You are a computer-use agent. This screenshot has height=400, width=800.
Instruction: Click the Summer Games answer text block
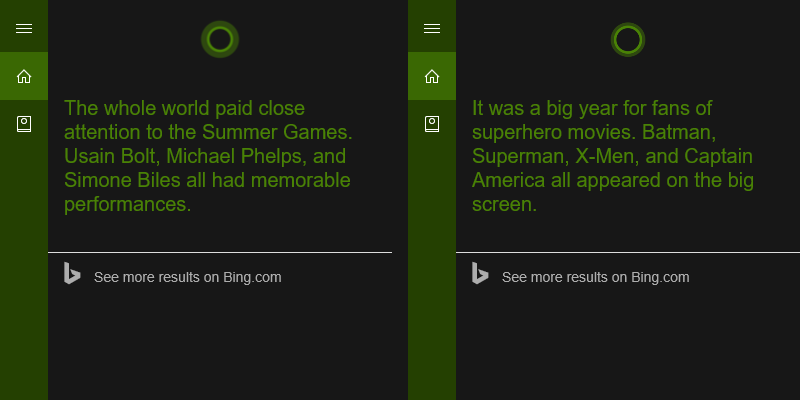[x=208, y=156]
